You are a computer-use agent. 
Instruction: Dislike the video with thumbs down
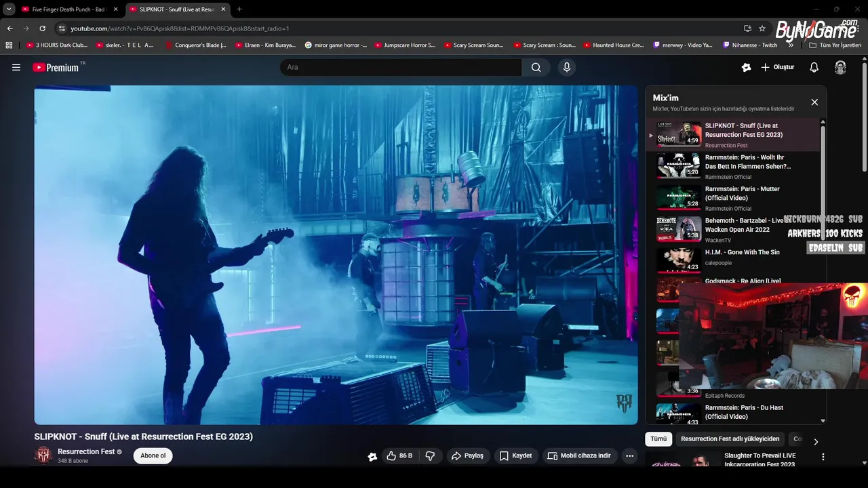click(430, 455)
